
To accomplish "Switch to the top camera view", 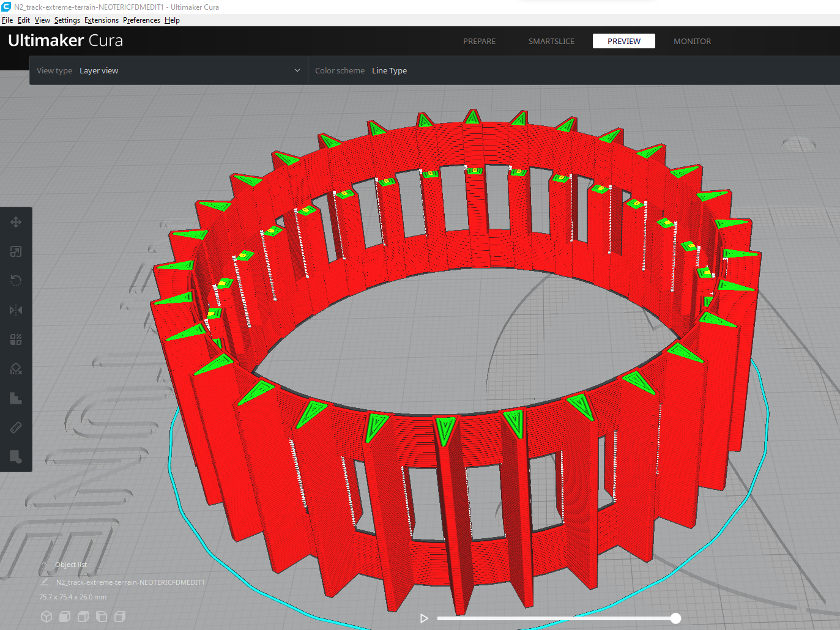I will 83,617.
